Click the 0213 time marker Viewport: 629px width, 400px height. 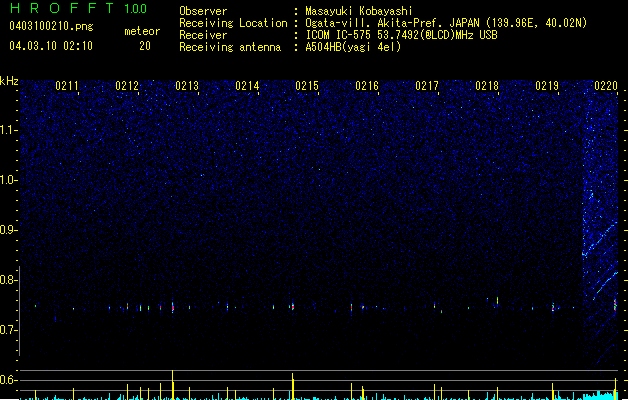187,86
